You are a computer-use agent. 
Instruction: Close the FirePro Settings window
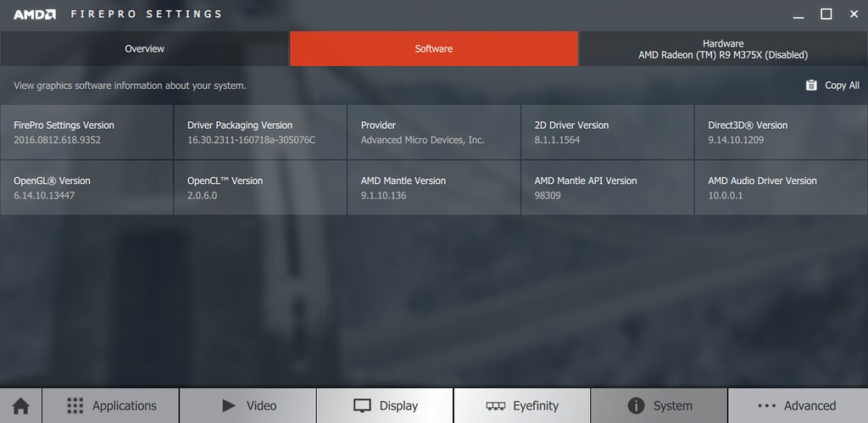[854, 14]
